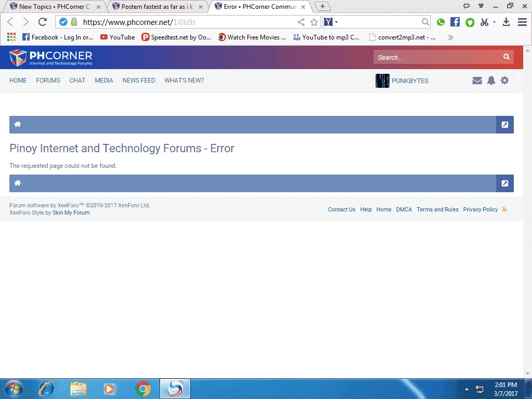Go to HOME in the navigation bar

pos(18,81)
